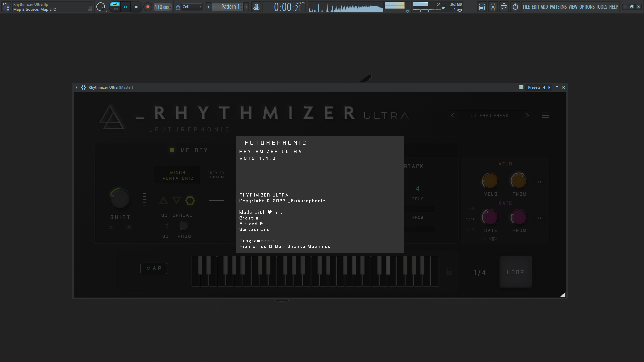Image resolution: width=644 pixels, height=362 pixels.
Task: Click COPY TO CUSTOM button
Action: click(216, 175)
